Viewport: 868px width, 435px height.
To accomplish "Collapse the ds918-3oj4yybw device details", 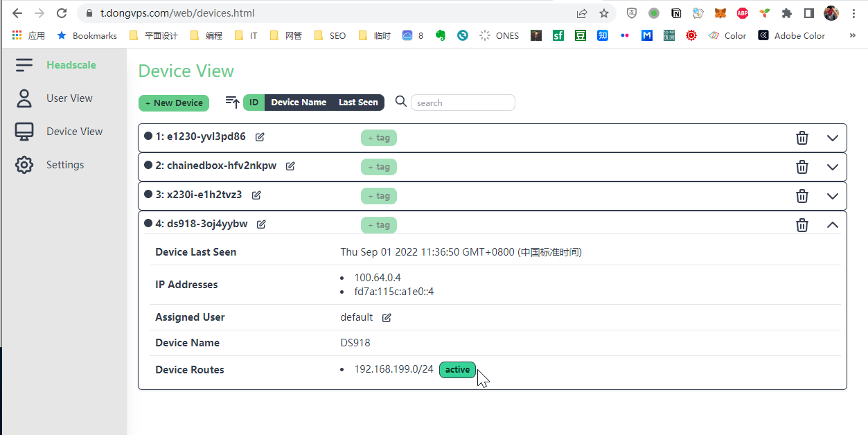I will click(833, 225).
